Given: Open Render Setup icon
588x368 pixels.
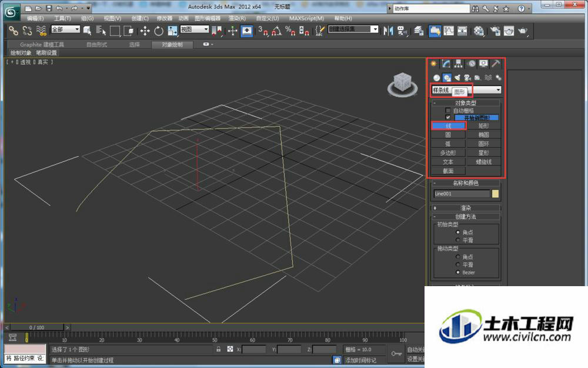Looking at the screenshot, I should [x=495, y=31].
